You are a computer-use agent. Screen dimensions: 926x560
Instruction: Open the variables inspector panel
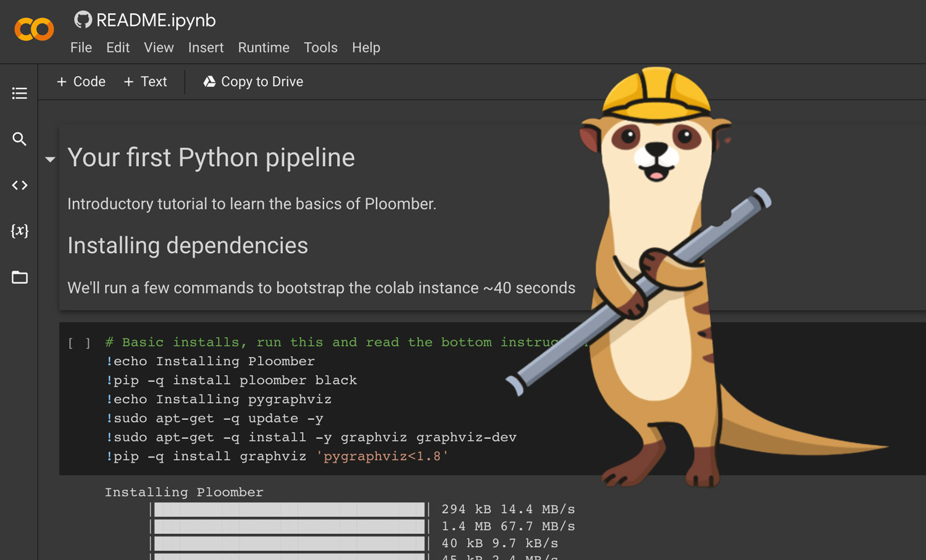click(x=19, y=231)
